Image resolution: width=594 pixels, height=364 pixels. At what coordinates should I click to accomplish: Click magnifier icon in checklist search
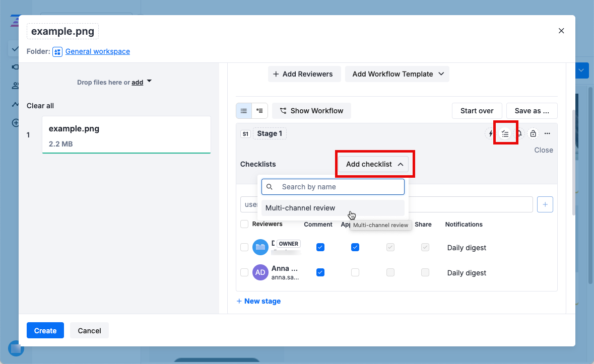tap(270, 187)
